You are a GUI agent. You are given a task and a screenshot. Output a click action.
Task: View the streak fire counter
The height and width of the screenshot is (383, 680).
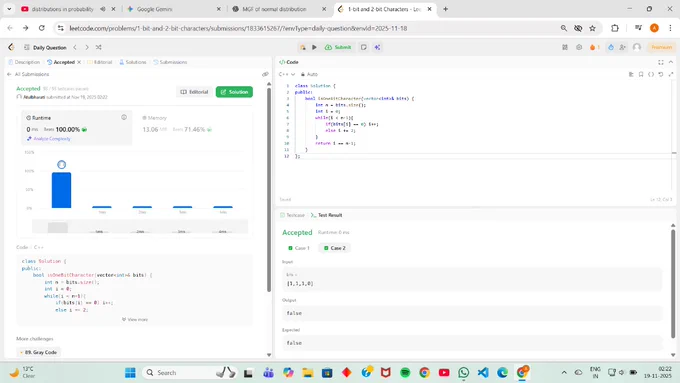(x=595, y=47)
